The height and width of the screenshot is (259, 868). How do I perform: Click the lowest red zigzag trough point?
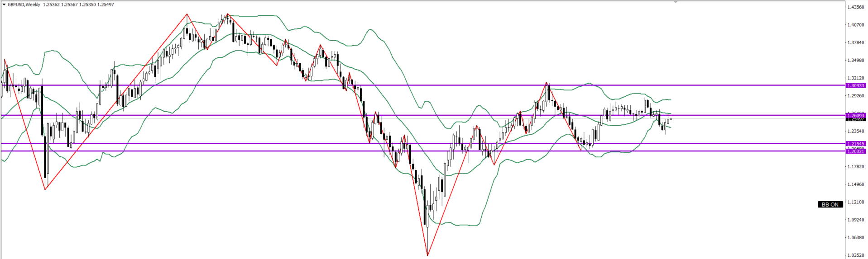pyautogui.click(x=427, y=255)
